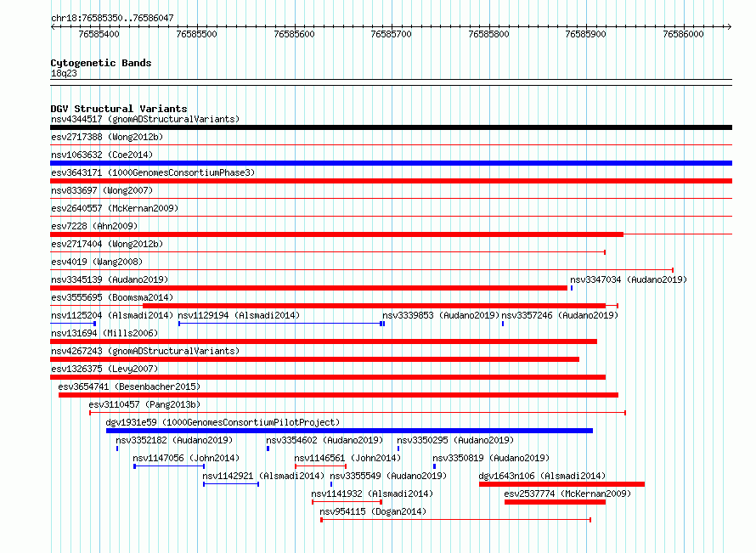Select the red nsv4267243 variant bar
Image resolution: width=756 pixels, height=553 pixels.
pyautogui.click(x=315, y=359)
